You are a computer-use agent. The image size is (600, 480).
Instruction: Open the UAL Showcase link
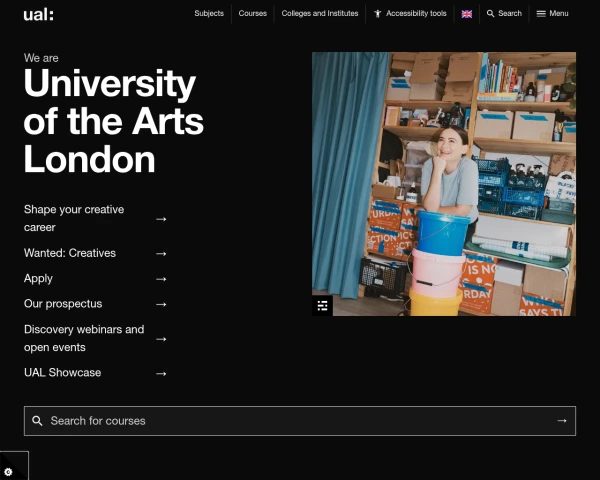click(x=63, y=373)
